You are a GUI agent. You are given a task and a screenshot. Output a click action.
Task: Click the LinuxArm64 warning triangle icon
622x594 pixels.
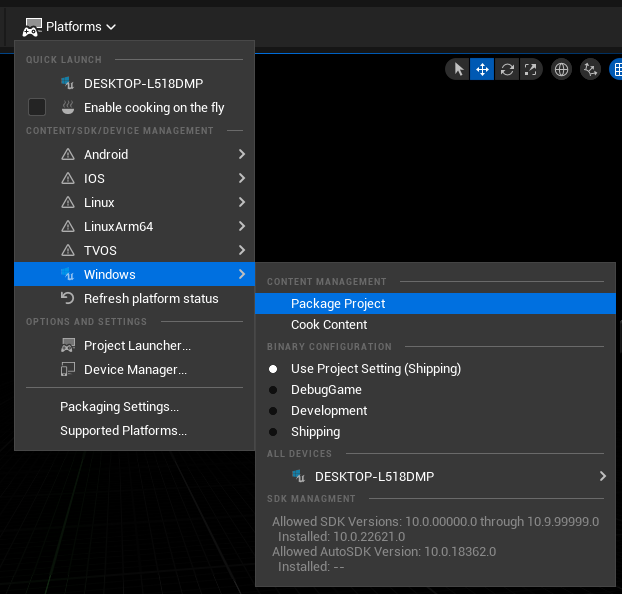[68, 226]
